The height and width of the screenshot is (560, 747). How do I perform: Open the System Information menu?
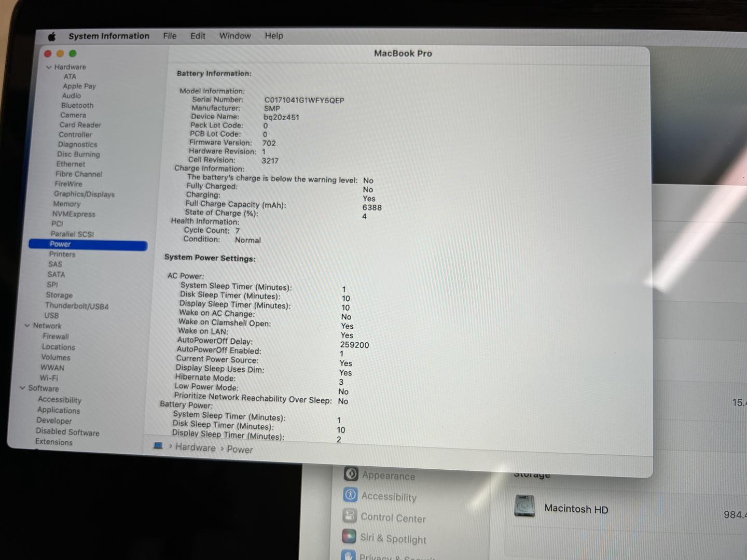click(109, 36)
